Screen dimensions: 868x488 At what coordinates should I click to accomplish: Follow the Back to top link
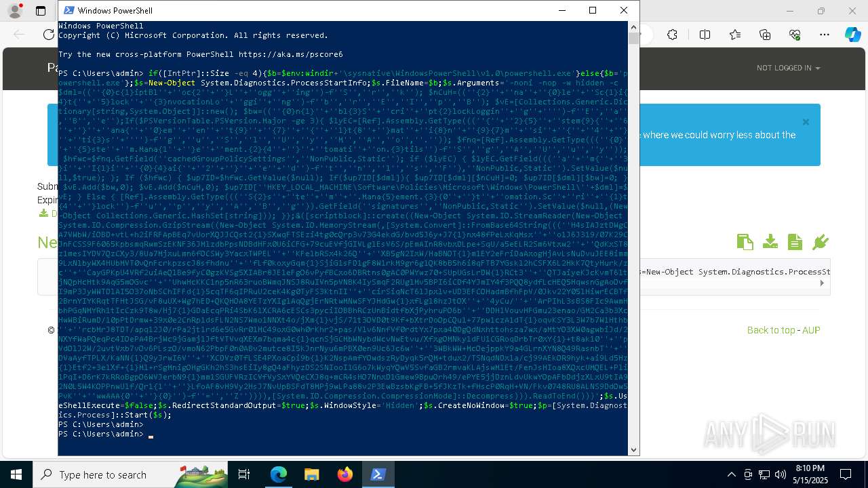click(x=771, y=330)
